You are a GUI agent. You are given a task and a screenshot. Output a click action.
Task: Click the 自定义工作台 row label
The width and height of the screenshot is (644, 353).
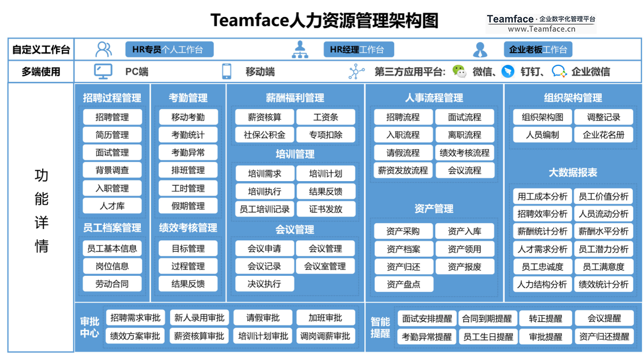[x=41, y=49]
